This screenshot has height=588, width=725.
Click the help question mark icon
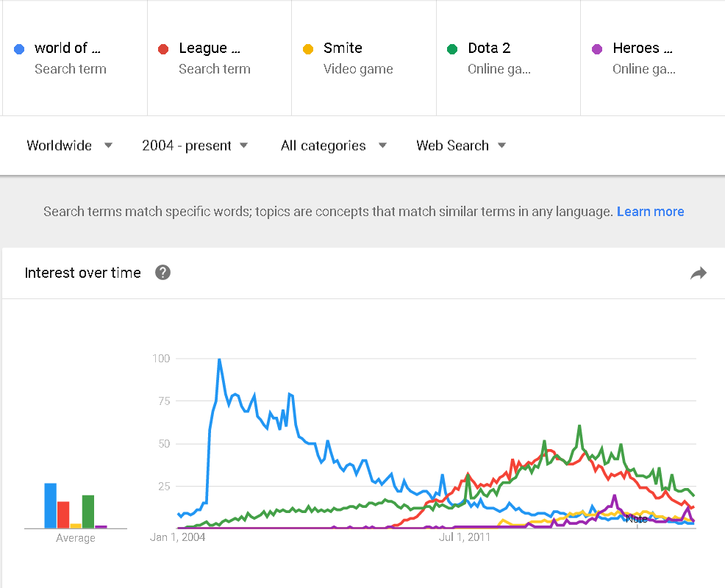tap(163, 273)
